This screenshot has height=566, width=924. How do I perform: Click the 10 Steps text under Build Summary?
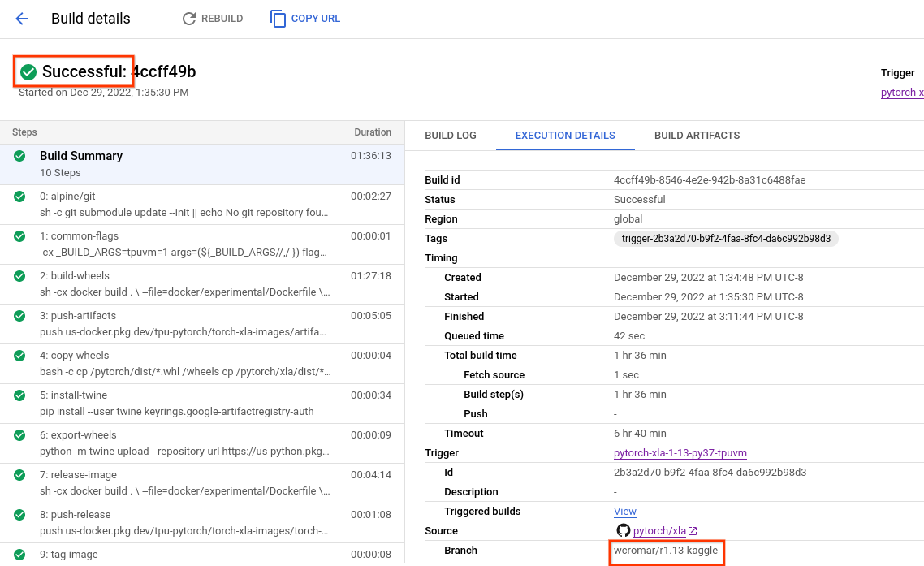coord(60,173)
